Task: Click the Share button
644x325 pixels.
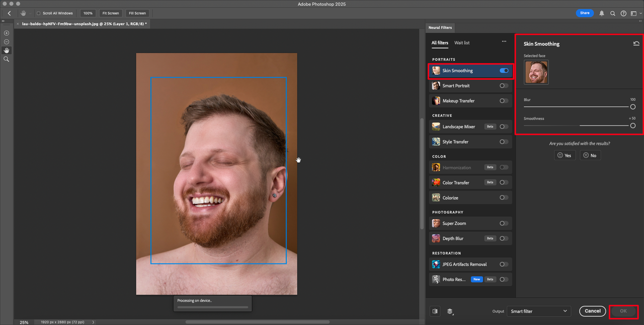Action: pos(585,13)
